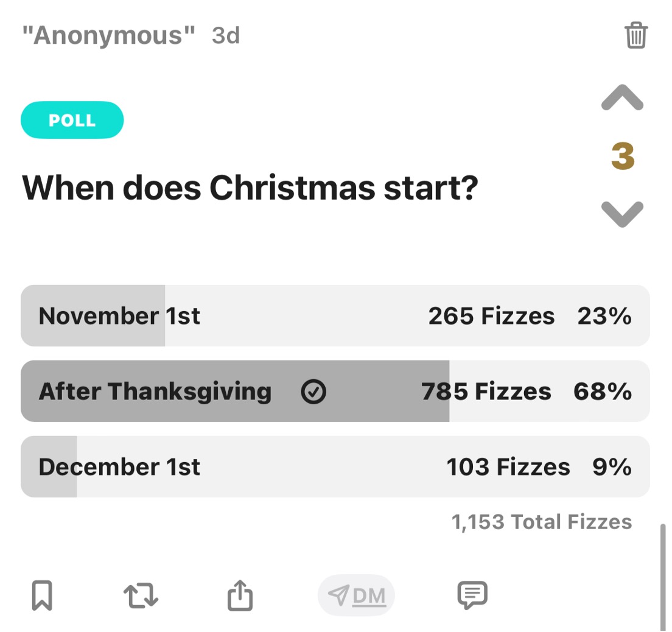Tap the 68% result on After Thanksgiving bar
This screenshot has height=632, width=672.
pos(603,391)
